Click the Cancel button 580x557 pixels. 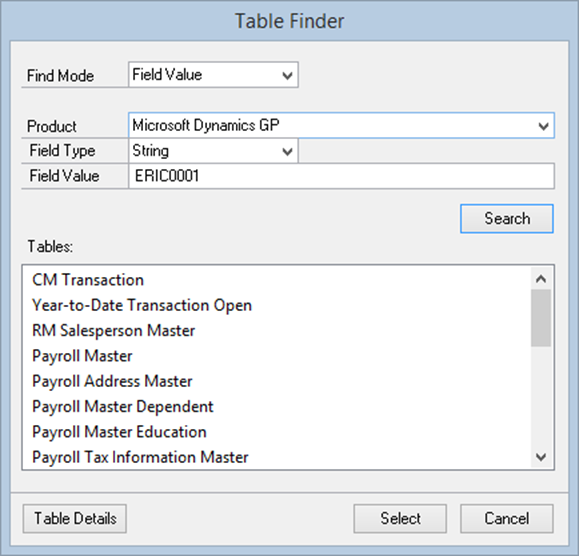(507, 519)
